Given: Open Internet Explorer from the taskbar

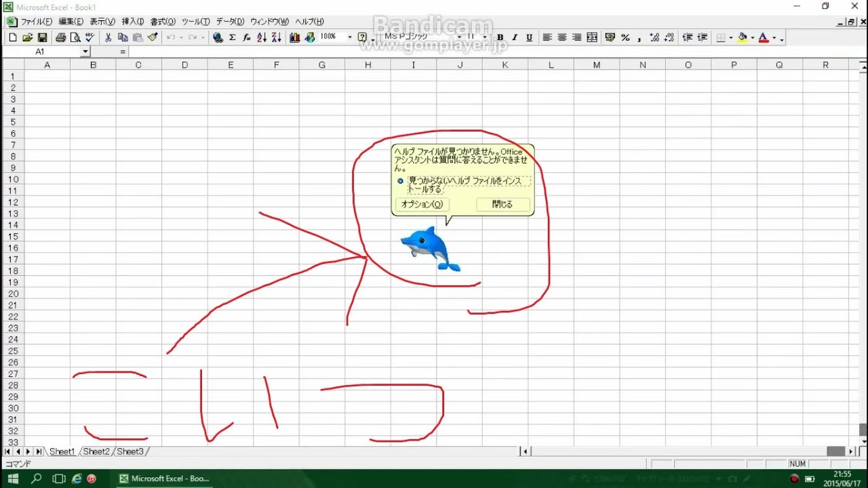Looking at the screenshot, I should tap(76, 479).
